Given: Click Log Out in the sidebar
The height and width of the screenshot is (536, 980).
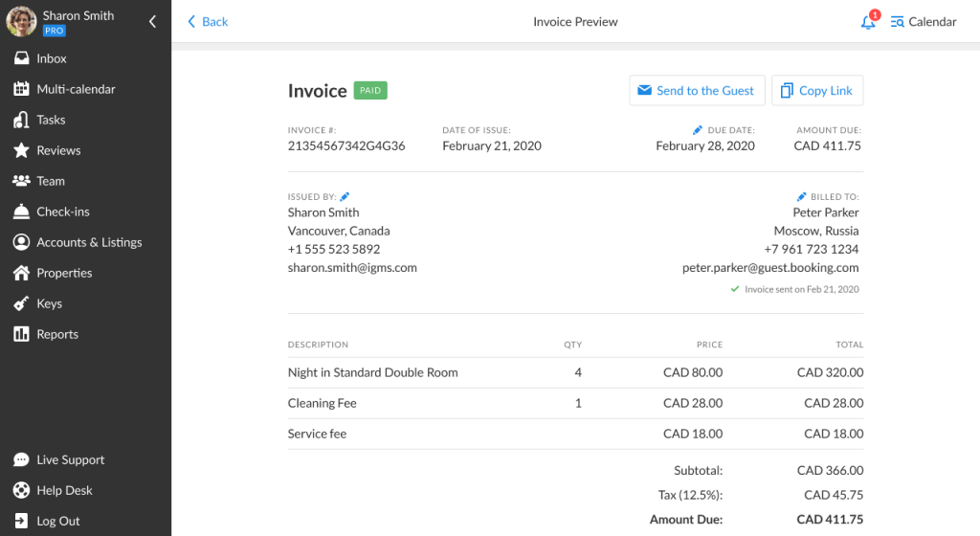Looking at the screenshot, I should (x=58, y=521).
